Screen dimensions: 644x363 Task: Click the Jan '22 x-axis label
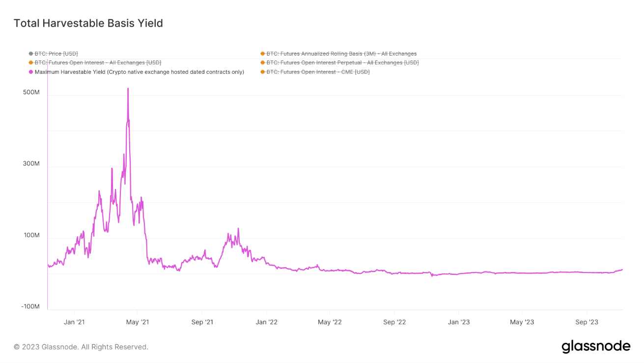[267, 322]
